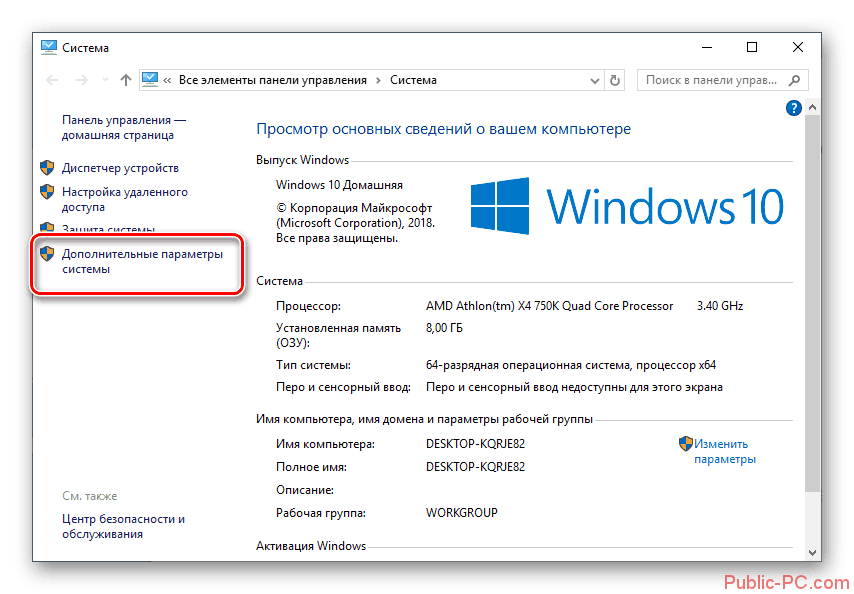Open Диспетчер устройств link

(x=120, y=168)
